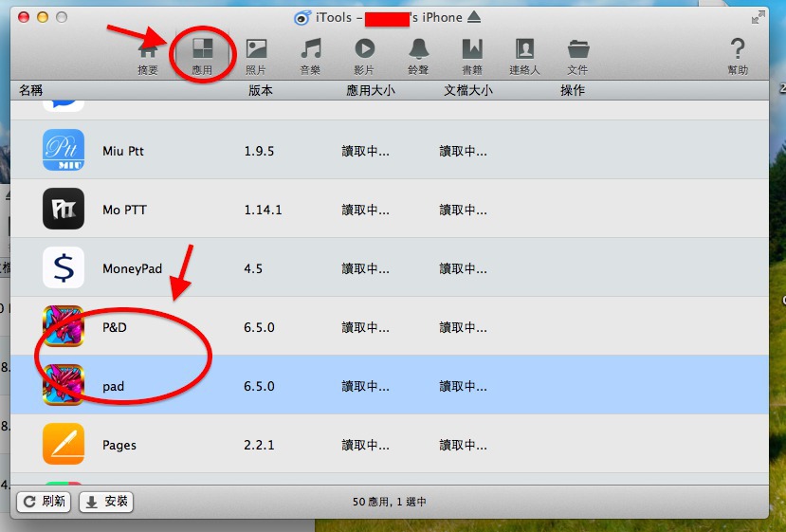Click the 安裝 install button
Screen dimensions: 786x532
tap(106, 502)
